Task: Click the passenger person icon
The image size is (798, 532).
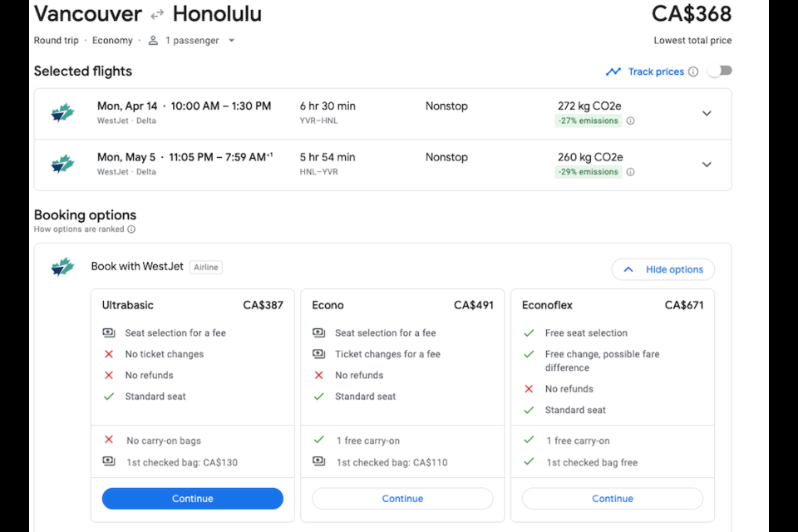Action: click(x=153, y=40)
